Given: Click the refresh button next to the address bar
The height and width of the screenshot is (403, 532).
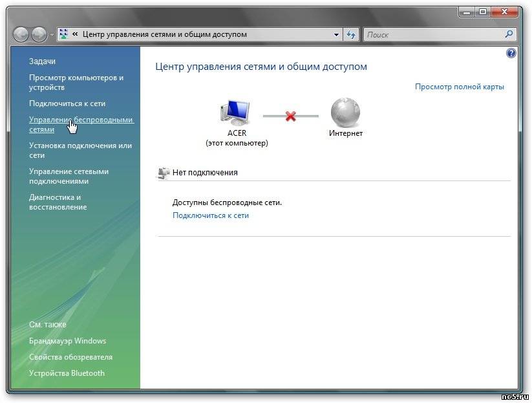Looking at the screenshot, I should [351, 34].
